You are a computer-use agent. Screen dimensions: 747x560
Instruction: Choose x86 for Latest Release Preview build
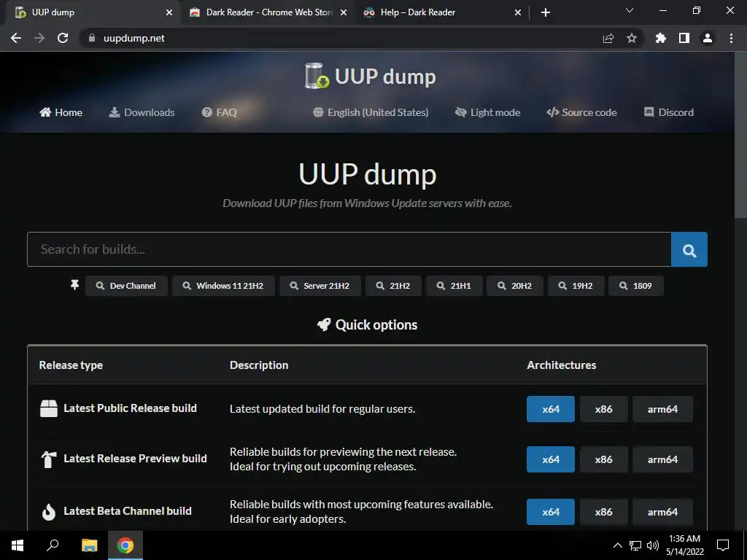(603, 459)
